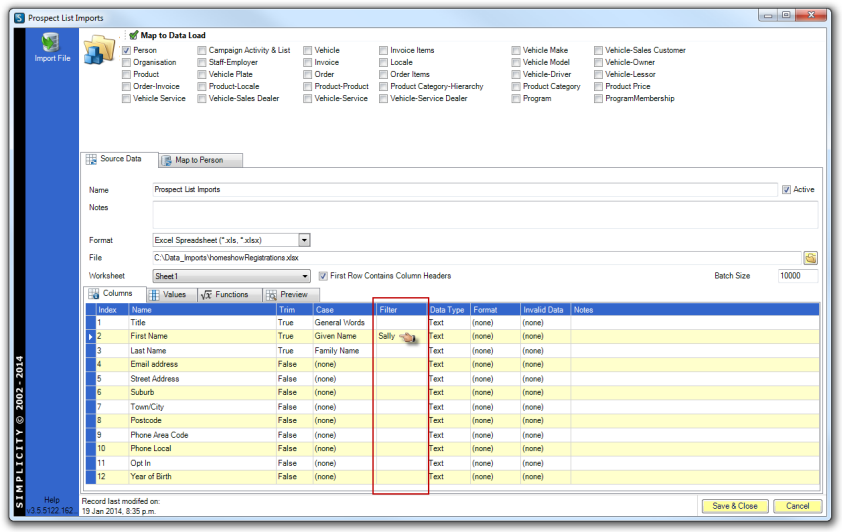Click the Map to Data Load folder icon
The width and height of the screenshot is (842, 532).
pyautogui.click(x=99, y=49)
